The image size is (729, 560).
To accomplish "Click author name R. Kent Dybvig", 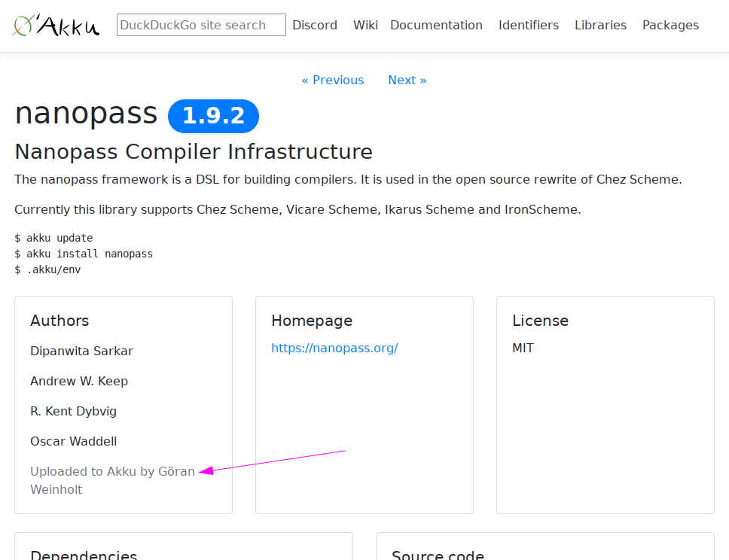I will [x=73, y=411].
